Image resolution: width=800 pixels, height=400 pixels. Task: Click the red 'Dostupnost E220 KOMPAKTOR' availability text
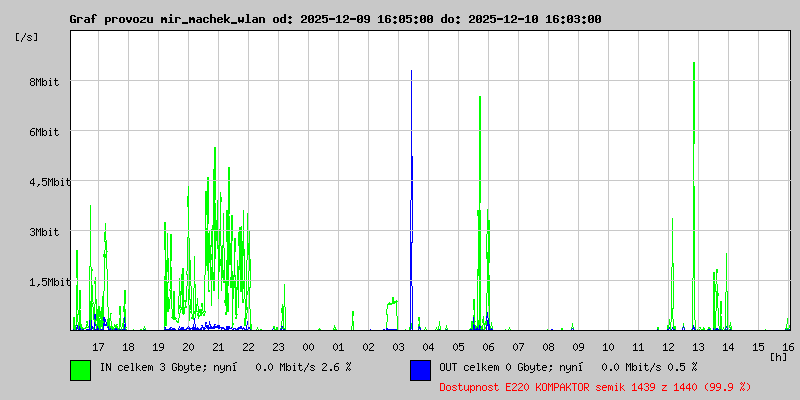[595, 387]
